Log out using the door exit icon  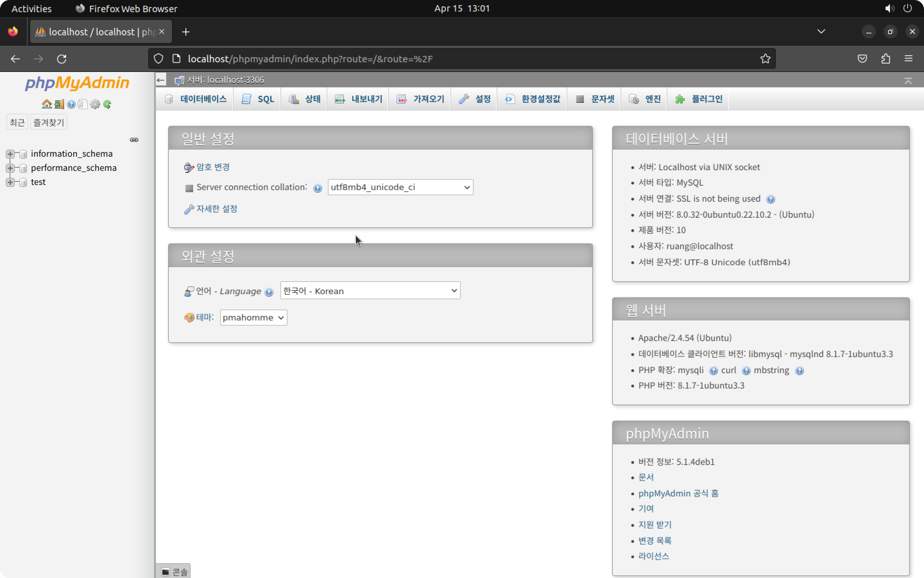click(59, 104)
